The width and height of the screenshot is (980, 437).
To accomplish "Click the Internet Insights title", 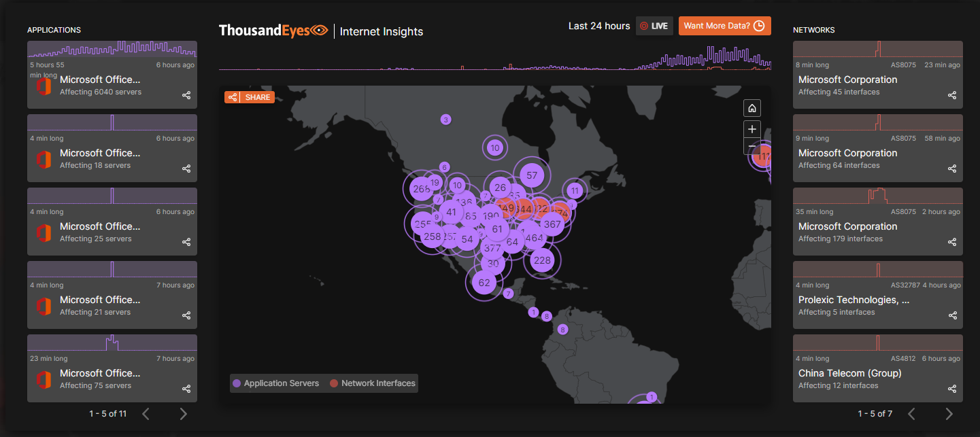I will [382, 31].
